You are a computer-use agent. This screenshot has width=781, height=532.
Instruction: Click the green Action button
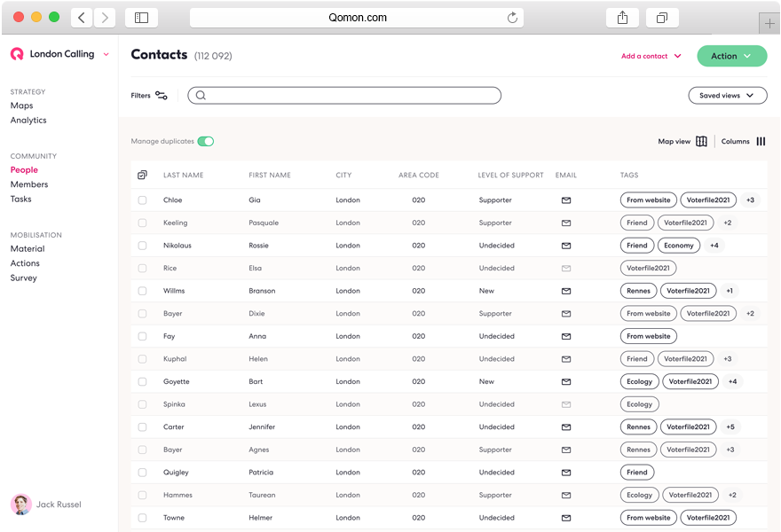[x=731, y=56]
